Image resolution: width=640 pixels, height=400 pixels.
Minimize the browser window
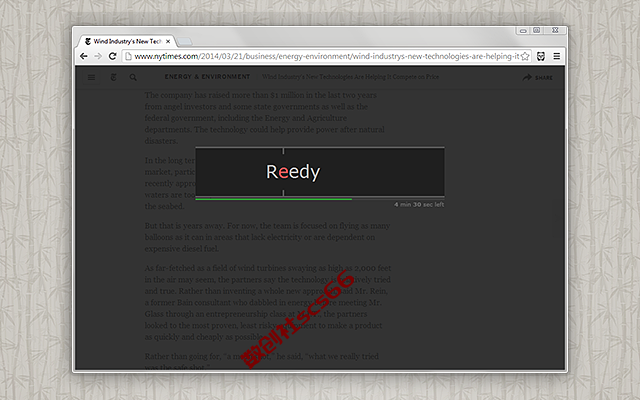pos(523,31)
